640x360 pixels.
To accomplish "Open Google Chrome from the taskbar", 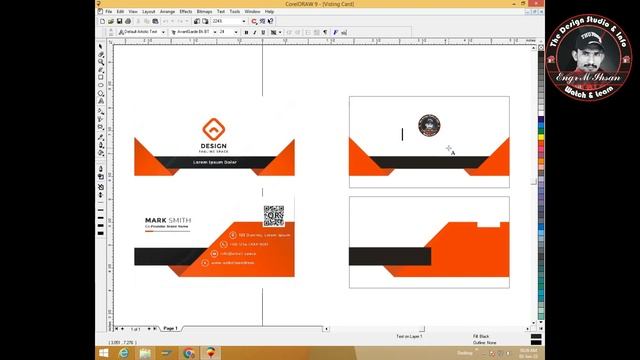I will coord(189,353).
